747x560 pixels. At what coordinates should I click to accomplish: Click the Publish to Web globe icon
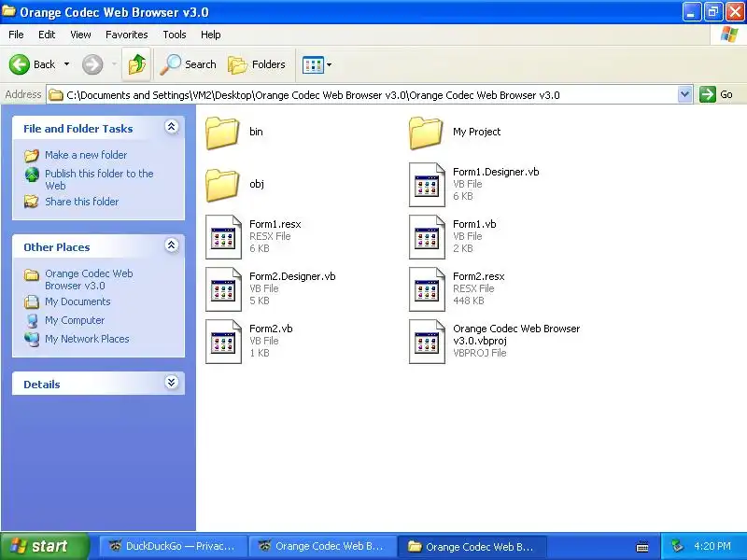click(x=32, y=175)
